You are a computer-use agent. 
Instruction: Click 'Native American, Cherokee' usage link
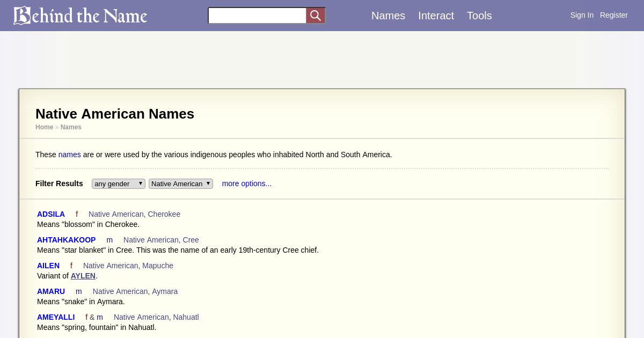tap(134, 214)
